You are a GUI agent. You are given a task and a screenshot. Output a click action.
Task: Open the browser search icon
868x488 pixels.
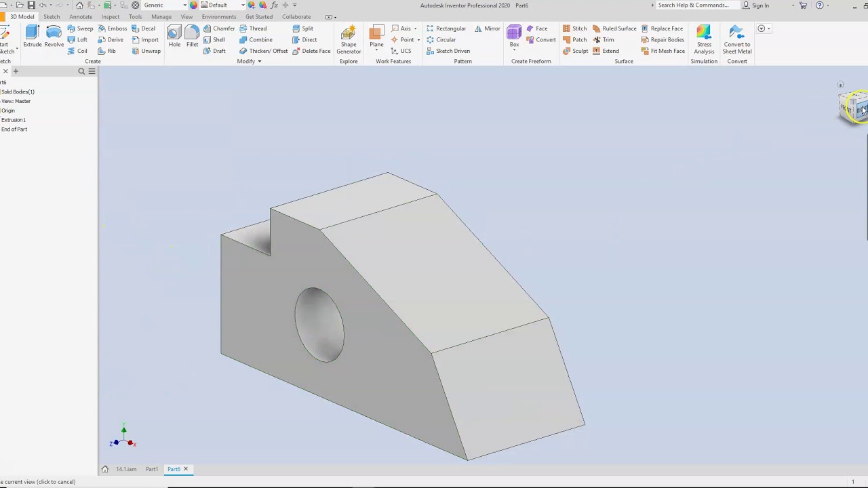click(x=81, y=71)
